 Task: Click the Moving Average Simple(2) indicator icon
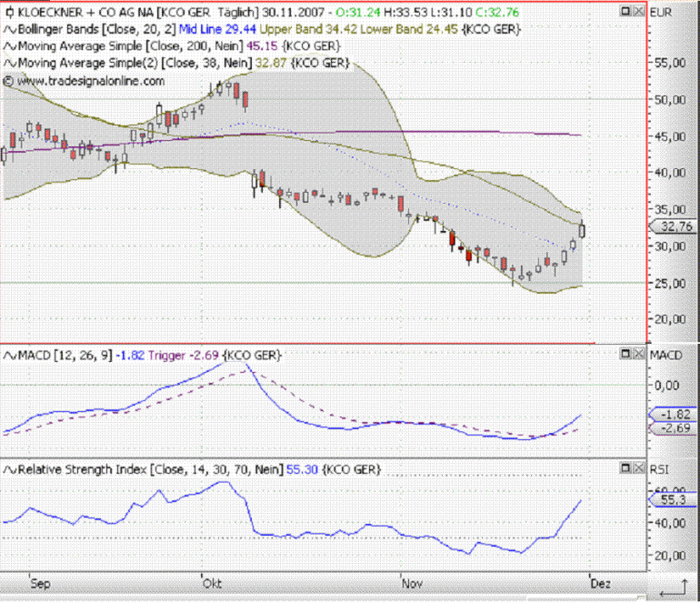(10, 64)
